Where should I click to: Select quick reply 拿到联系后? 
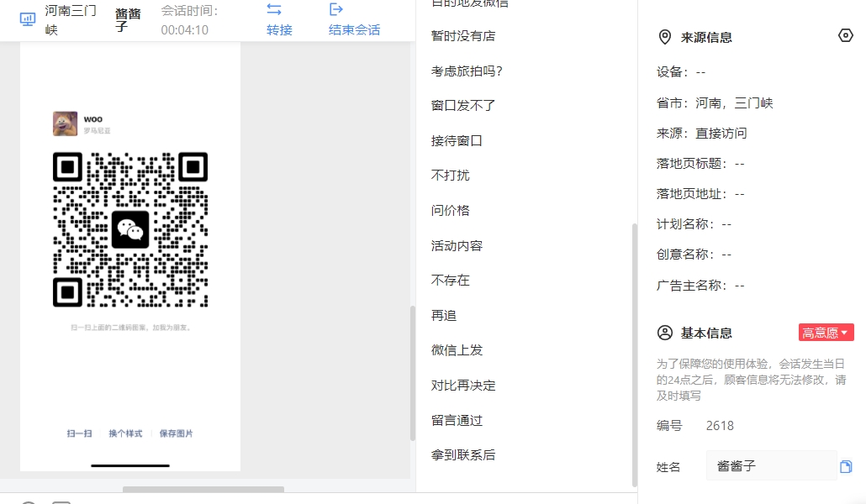462,455
